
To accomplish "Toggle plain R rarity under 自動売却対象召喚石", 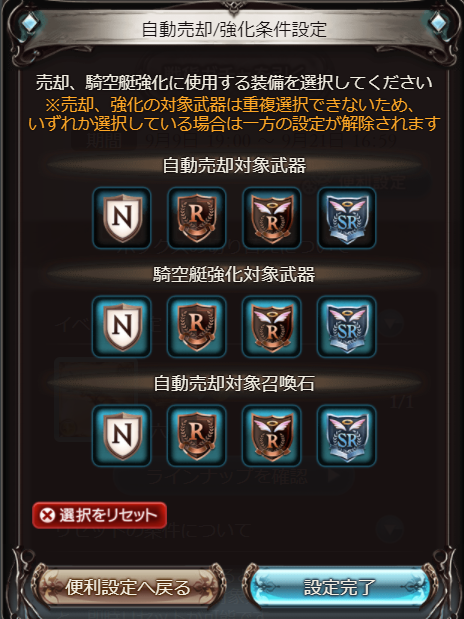I will (x=197, y=436).
